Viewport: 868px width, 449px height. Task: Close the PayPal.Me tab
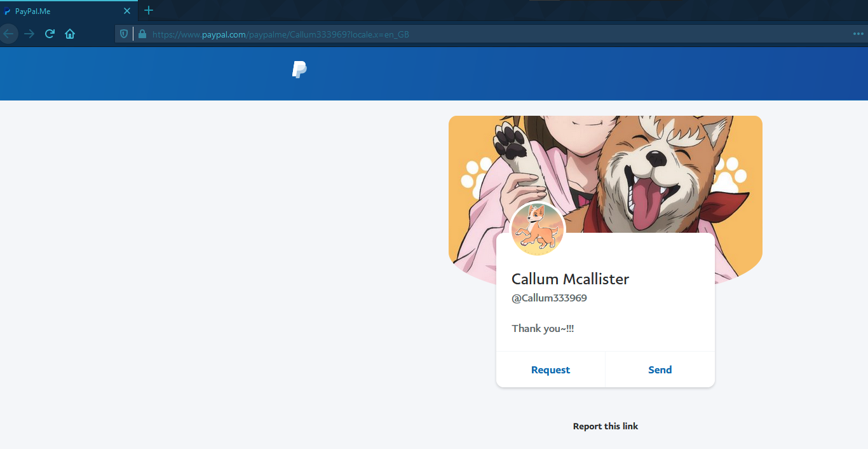tap(127, 11)
